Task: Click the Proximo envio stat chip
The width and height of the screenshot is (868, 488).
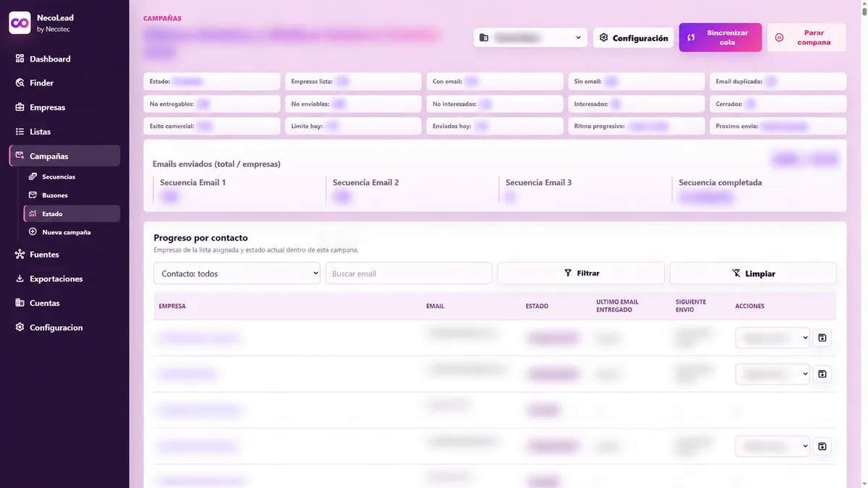Action: (778, 126)
